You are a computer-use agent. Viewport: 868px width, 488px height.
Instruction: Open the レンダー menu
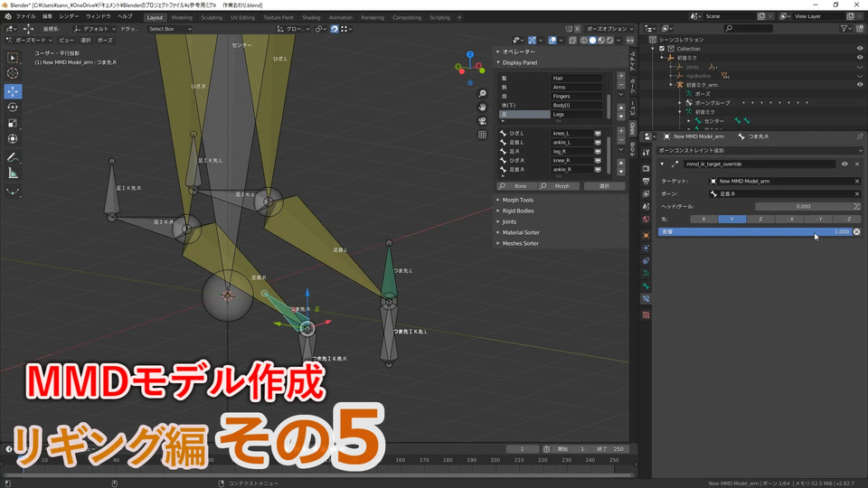coord(70,16)
